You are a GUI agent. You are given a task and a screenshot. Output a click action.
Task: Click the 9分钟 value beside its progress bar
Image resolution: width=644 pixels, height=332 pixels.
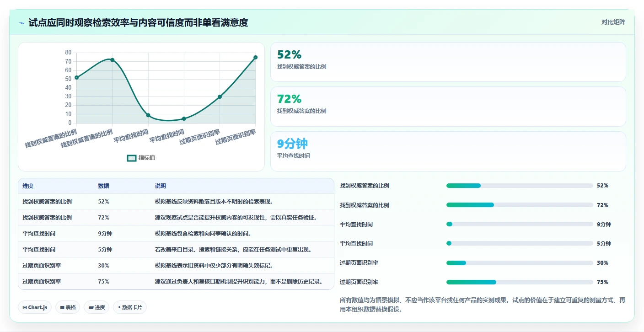coord(604,224)
